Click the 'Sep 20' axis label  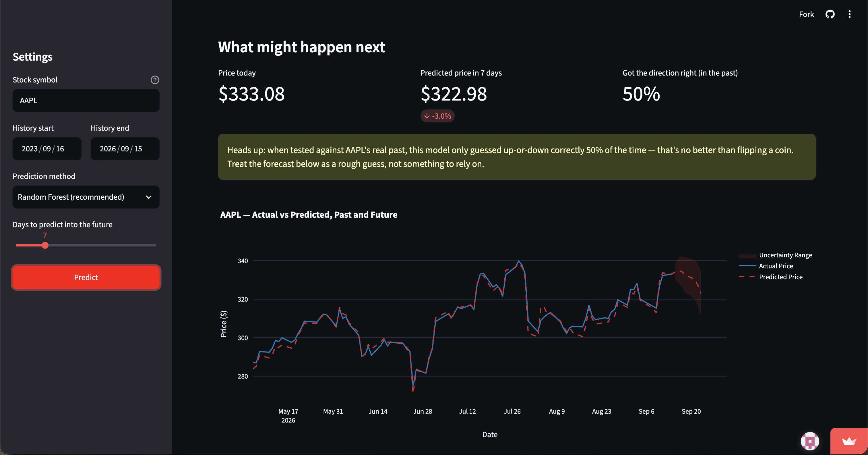691,411
